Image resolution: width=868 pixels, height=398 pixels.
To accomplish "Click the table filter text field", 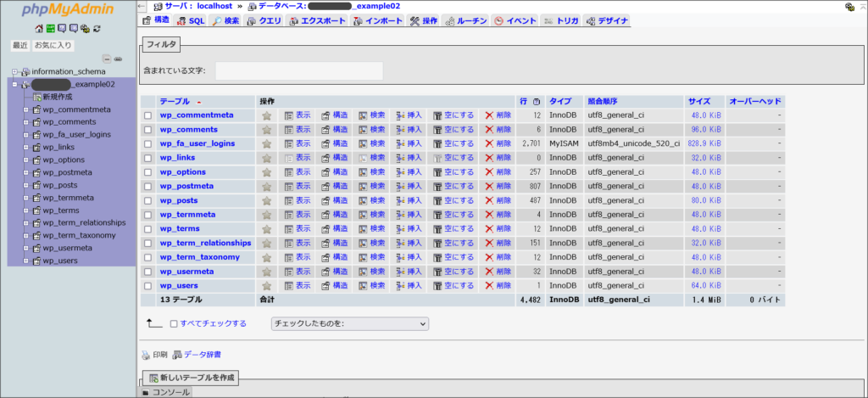I will click(298, 70).
